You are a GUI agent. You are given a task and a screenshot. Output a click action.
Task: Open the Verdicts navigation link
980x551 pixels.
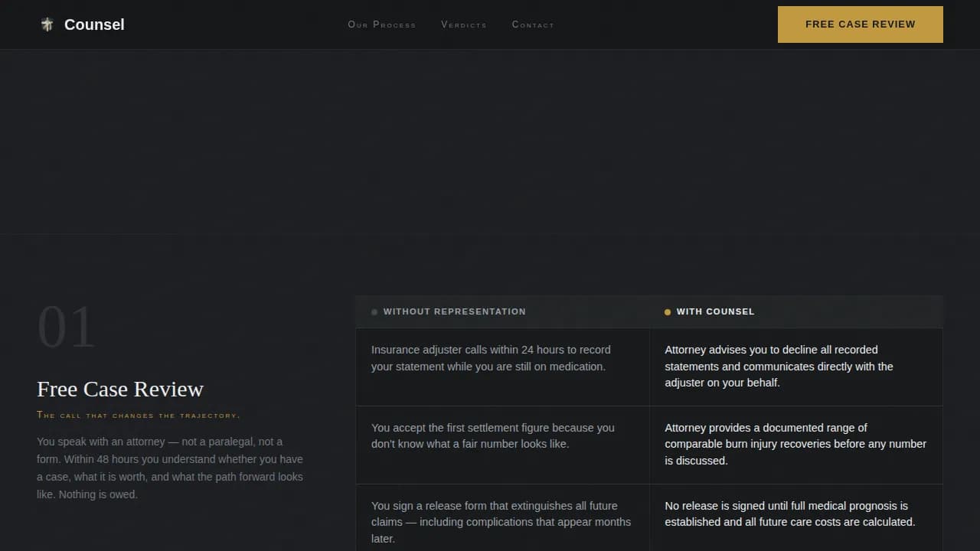pyautogui.click(x=464, y=24)
